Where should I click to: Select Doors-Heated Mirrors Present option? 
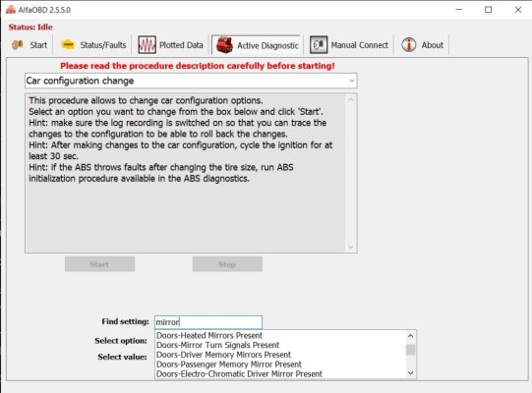point(209,335)
